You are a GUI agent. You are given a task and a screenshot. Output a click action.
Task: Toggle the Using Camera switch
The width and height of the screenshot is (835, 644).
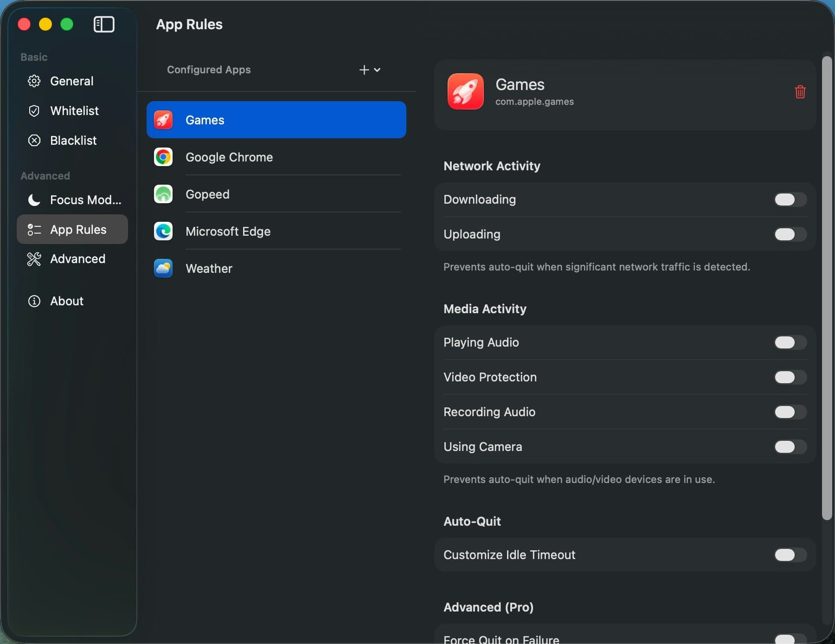[x=790, y=447]
